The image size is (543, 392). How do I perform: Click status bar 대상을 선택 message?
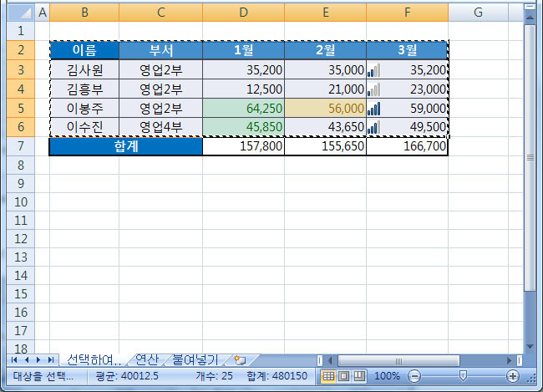click(43, 376)
